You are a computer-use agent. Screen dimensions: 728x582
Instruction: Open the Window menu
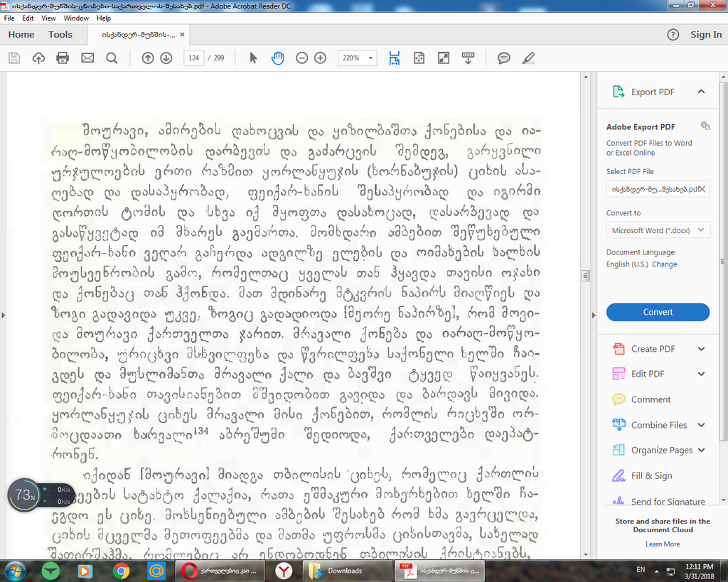[x=76, y=18]
